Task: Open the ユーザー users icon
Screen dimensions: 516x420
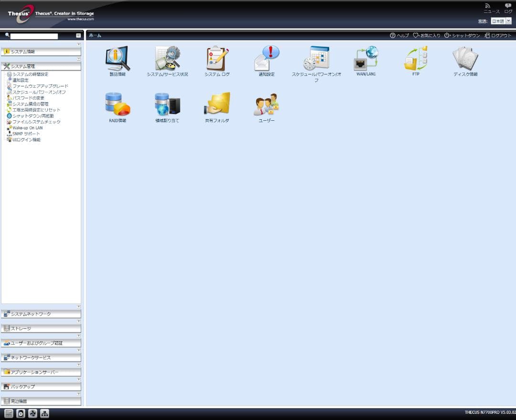Action: pos(267,105)
